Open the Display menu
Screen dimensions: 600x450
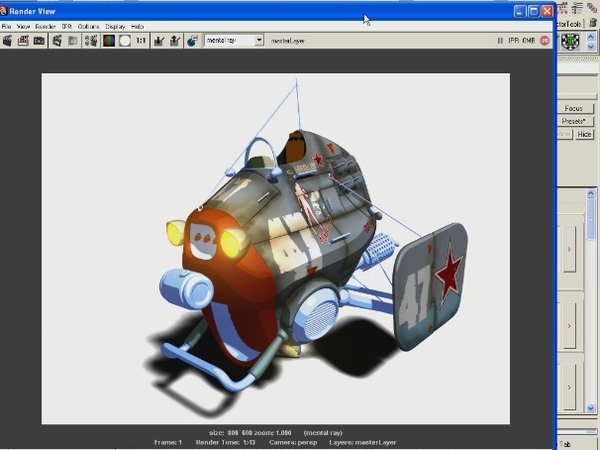tap(115, 26)
